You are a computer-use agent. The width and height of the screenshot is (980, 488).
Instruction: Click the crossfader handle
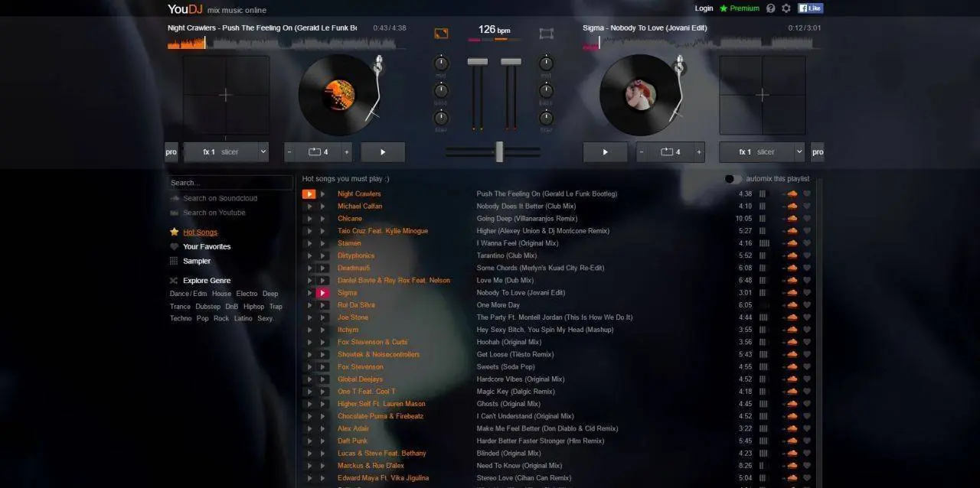pyautogui.click(x=499, y=151)
